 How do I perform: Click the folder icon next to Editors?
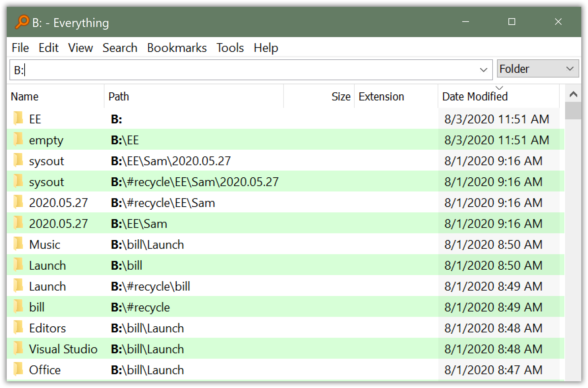click(x=18, y=327)
